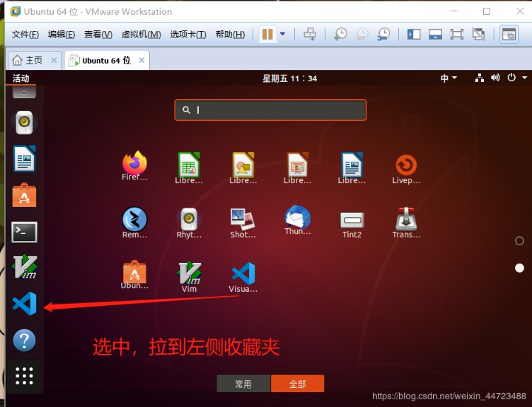This screenshot has height=407, width=532.
Task: Take a VMware snapshot
Action: tap(340, 34)
